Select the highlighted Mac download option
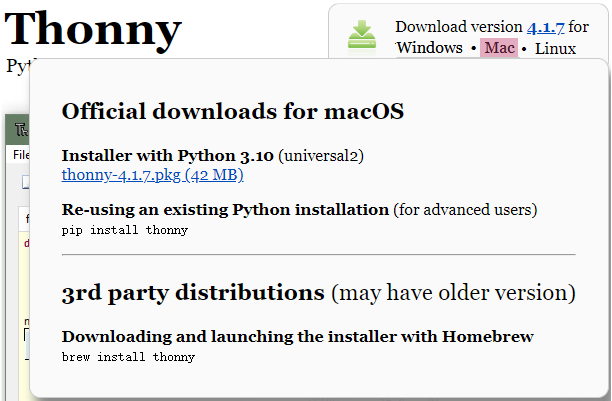612x401 pixels. pos(499,48)
